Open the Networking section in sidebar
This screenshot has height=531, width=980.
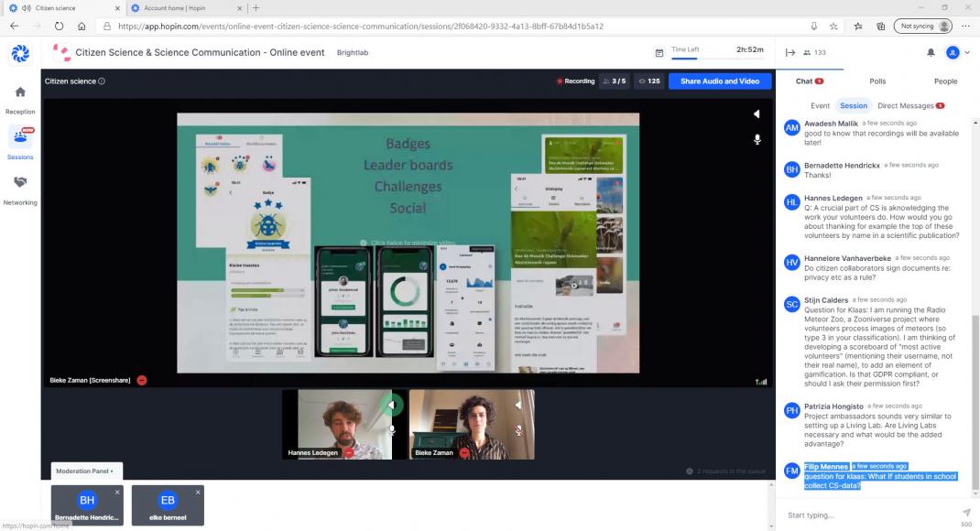(20, 190)
